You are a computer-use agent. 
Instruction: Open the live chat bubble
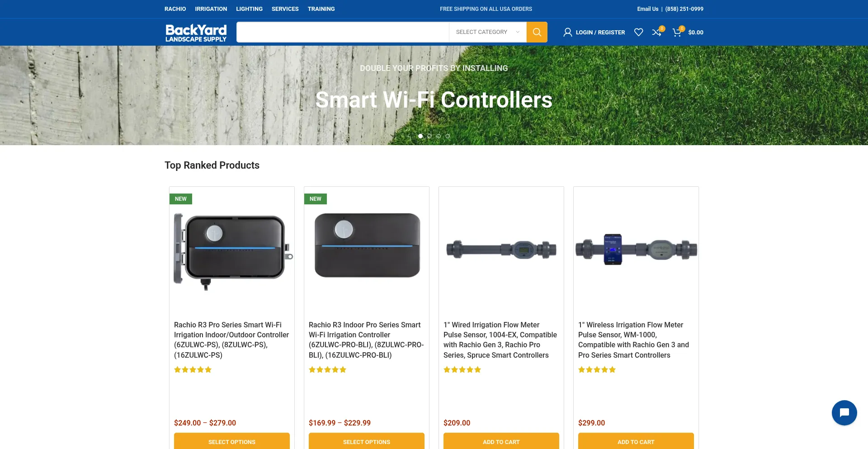(844, 412)
